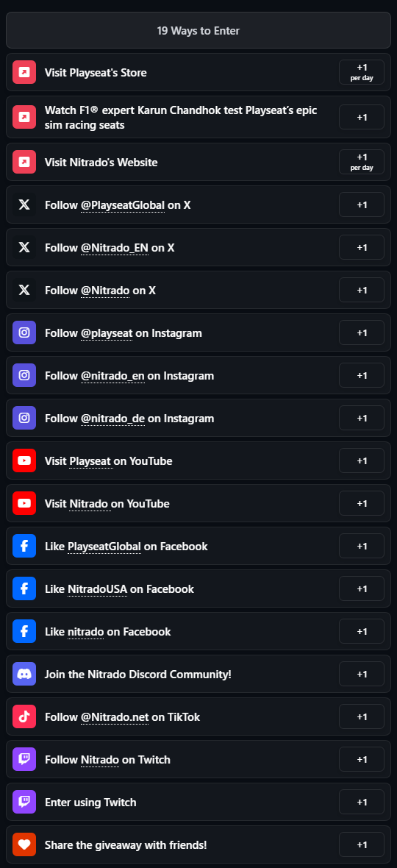Click the heart icon for sharing the giveaway
Image resolution: width=397 pixels, height=868 pixels.
point(24,844)
